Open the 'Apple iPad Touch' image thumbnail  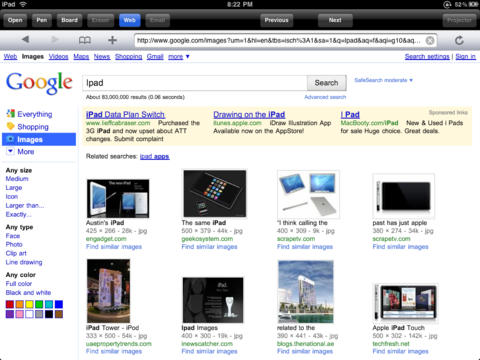tap(405, 303)
